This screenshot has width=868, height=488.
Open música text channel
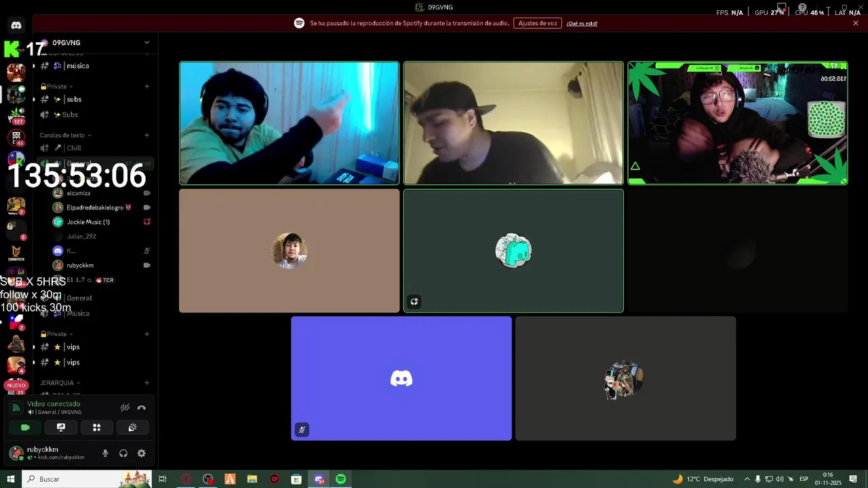[95, 66]
